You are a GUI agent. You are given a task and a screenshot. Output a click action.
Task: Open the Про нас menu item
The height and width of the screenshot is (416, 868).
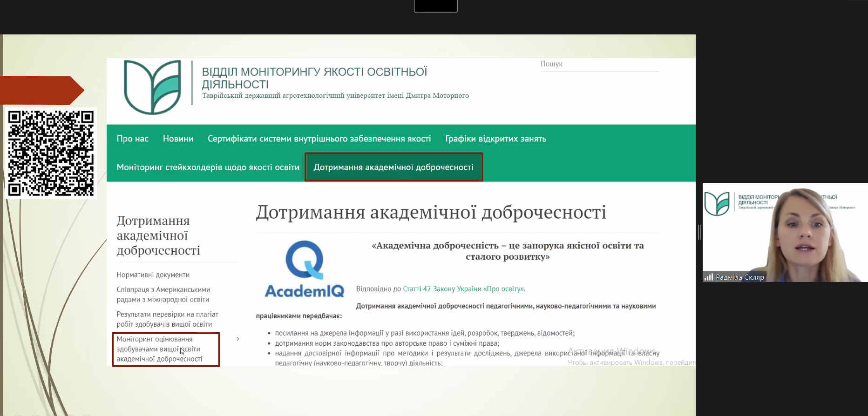point(133,139)
